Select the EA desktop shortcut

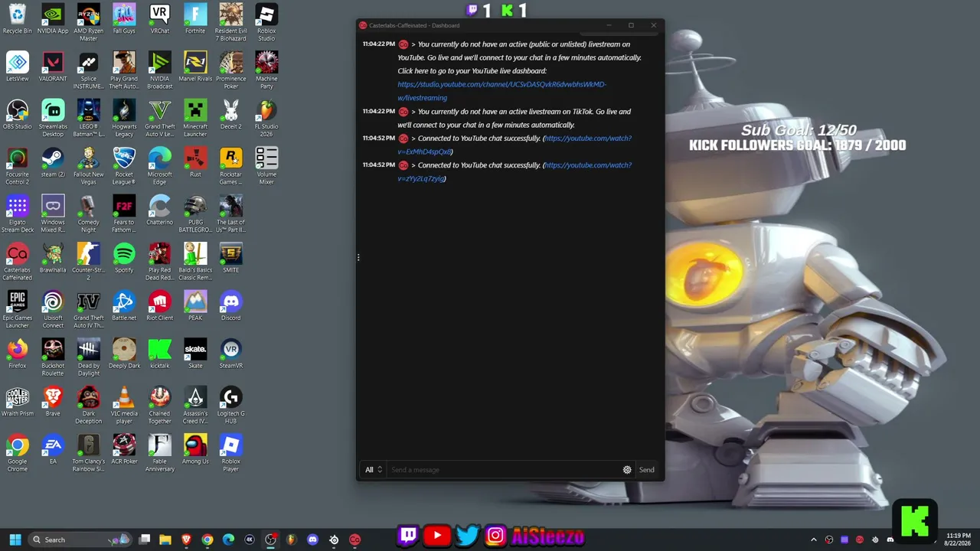coord(53,450)
